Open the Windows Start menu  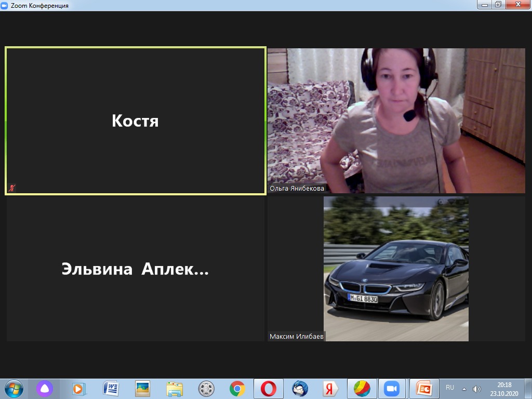click(x=14, y=389)
